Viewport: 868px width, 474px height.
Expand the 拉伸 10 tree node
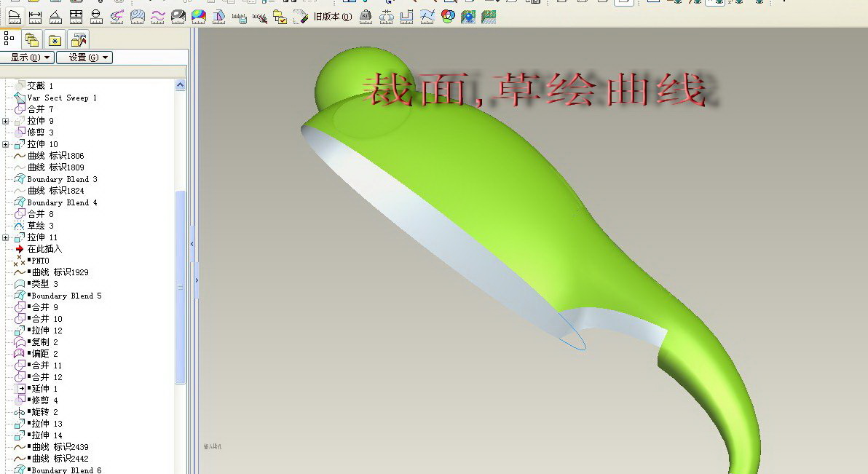tap(6, 144)
